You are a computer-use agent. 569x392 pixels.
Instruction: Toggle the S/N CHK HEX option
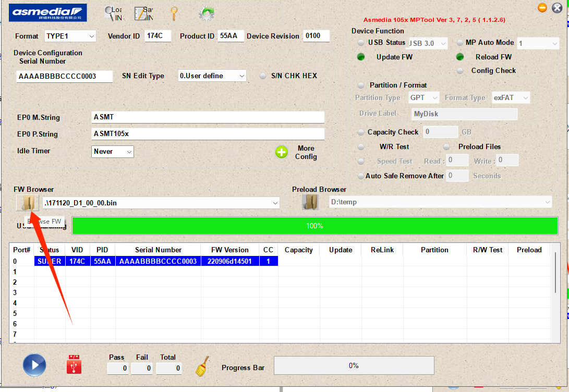coord(263,76)
